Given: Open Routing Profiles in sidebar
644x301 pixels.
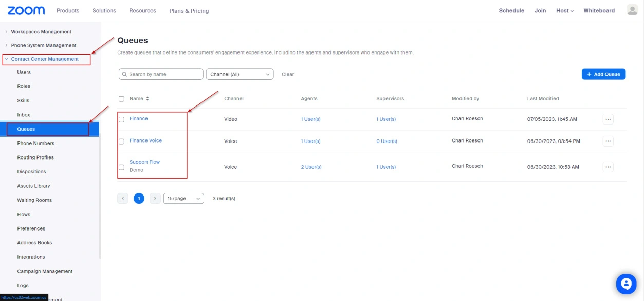Looking at the screenshot, I should pyautogui.click(x=35, y=157).
